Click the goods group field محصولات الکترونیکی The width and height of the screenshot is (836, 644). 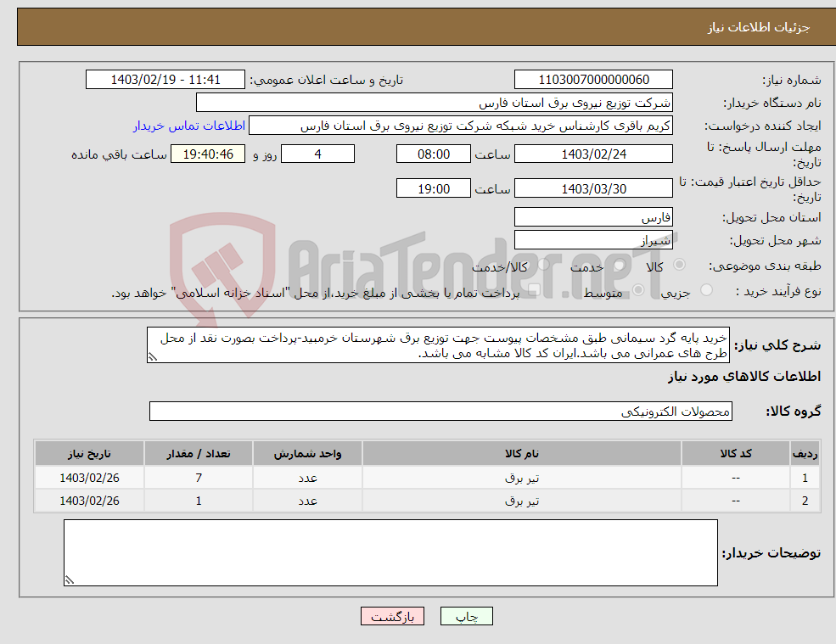click(441, 411)
